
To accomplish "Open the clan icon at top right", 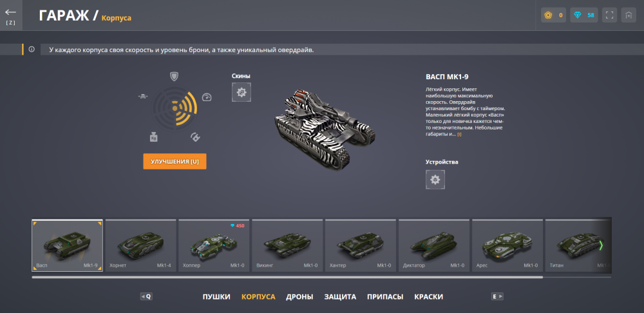I will point(629,15).
